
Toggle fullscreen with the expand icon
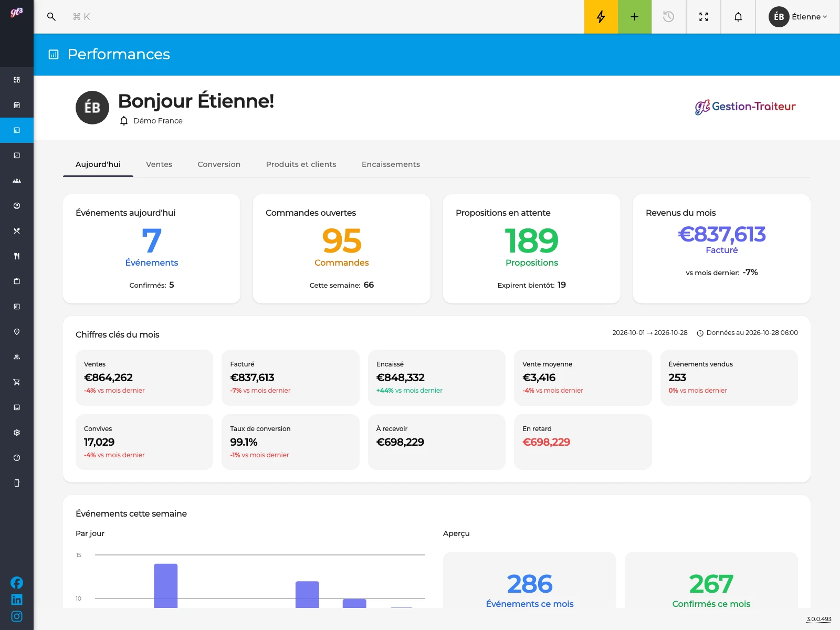pyautogui.click(x=703, y=17)
